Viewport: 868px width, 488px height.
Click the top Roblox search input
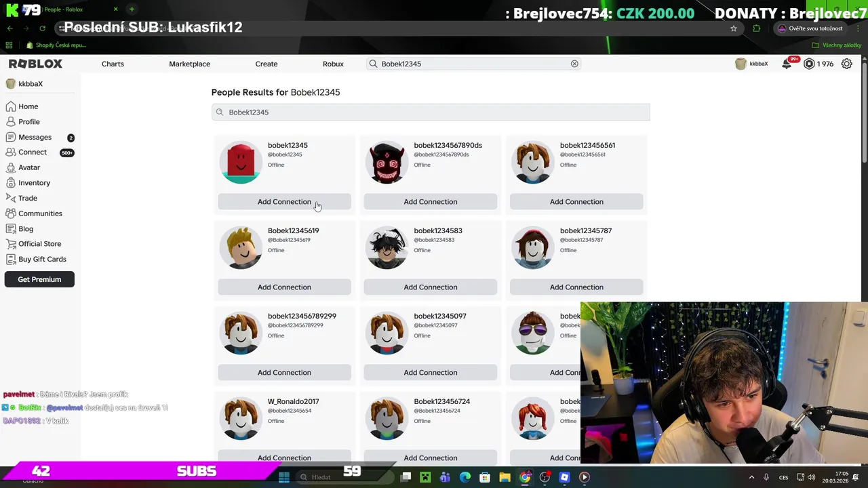[475, 64]
